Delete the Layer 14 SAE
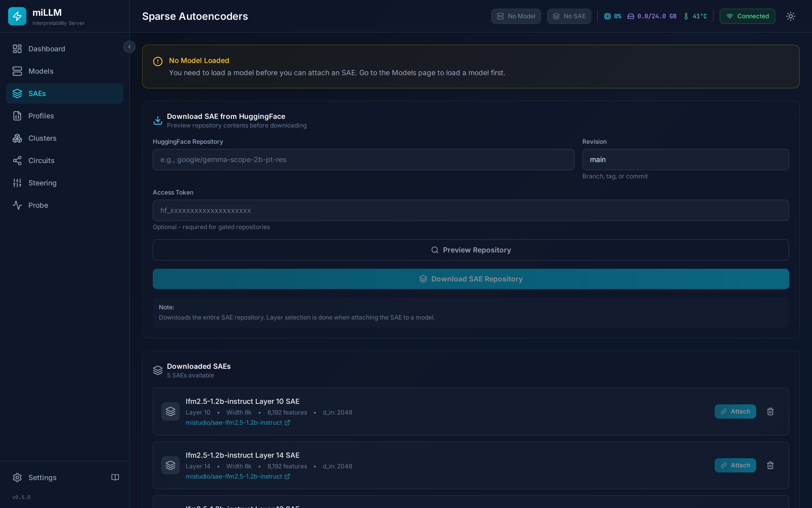 [x=770, y=465]
